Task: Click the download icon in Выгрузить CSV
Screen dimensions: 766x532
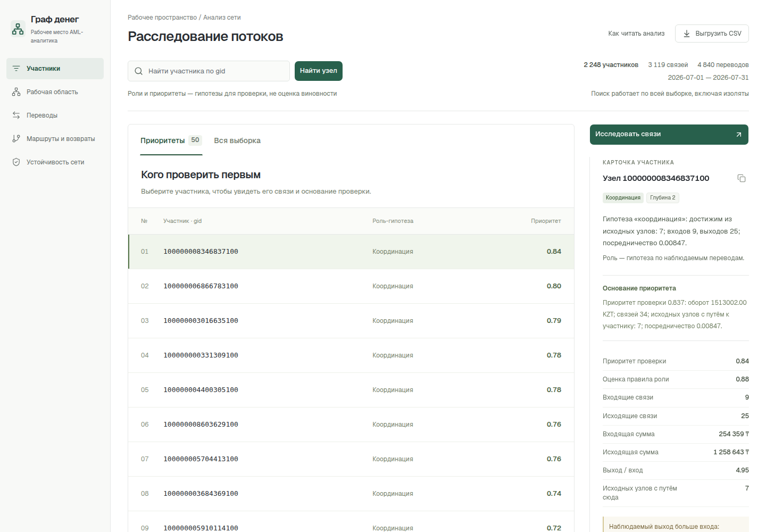Action: (687, 34)
